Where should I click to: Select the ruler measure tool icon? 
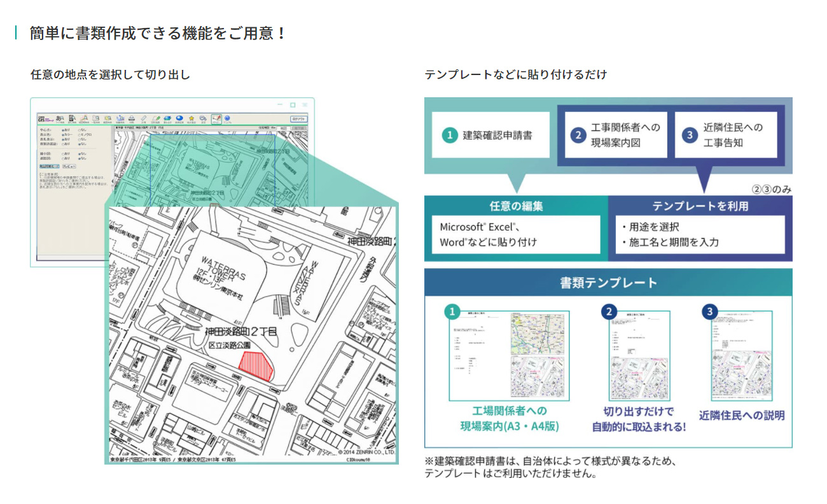(x=143, y=118)
